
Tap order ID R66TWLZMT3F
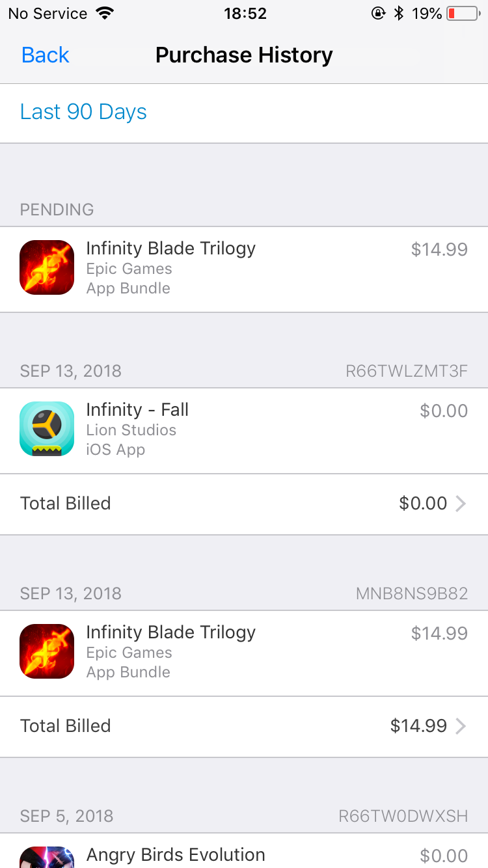[x=407, y=372]
